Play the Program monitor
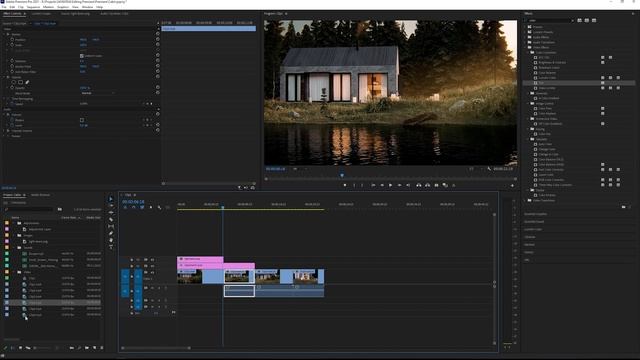Viewport: 640px width, 360px height. pyautogui.click(x=391, y=185)
